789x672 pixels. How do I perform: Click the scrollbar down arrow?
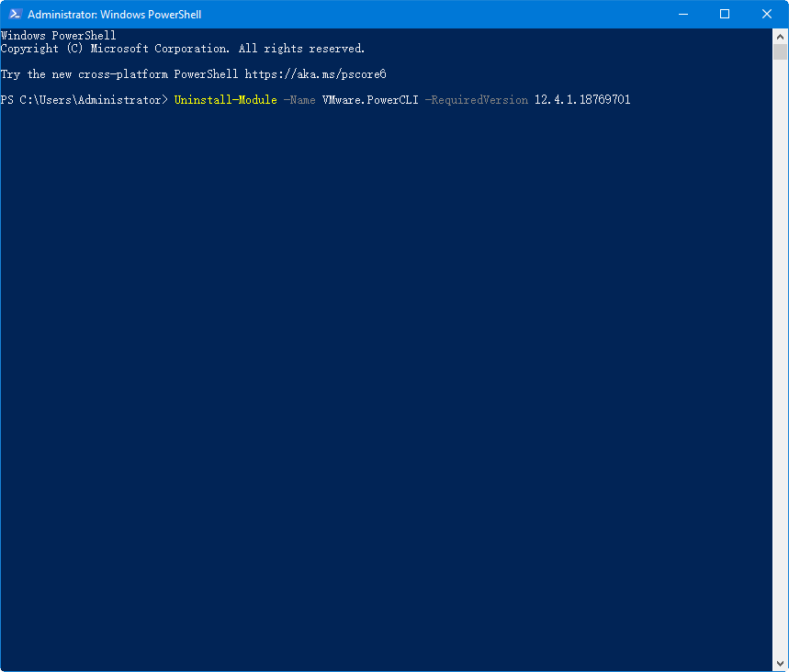tap(780, 664)
